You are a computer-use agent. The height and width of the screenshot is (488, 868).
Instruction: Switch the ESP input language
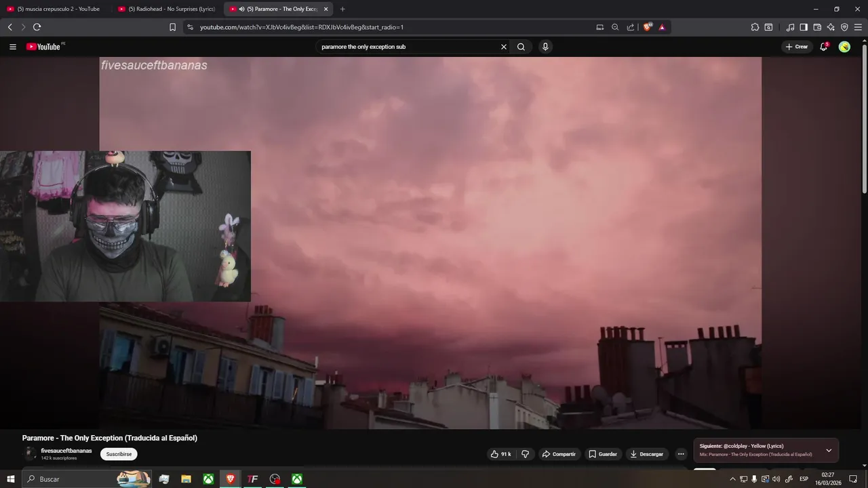pos(804,479)
